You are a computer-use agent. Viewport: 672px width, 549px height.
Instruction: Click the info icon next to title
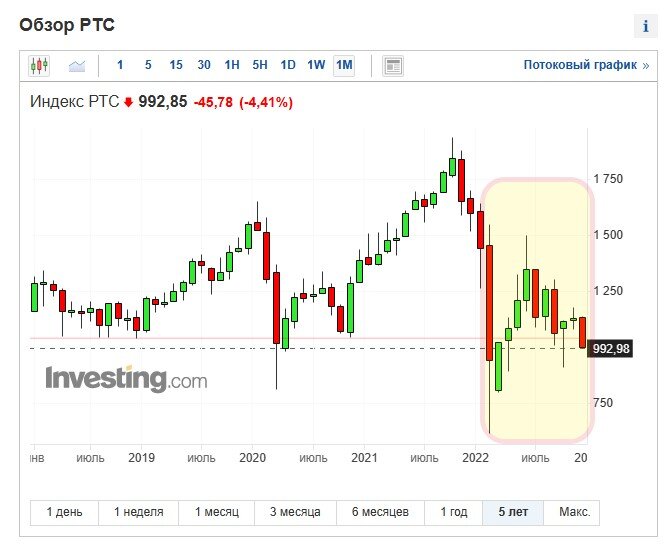(645, 26)
